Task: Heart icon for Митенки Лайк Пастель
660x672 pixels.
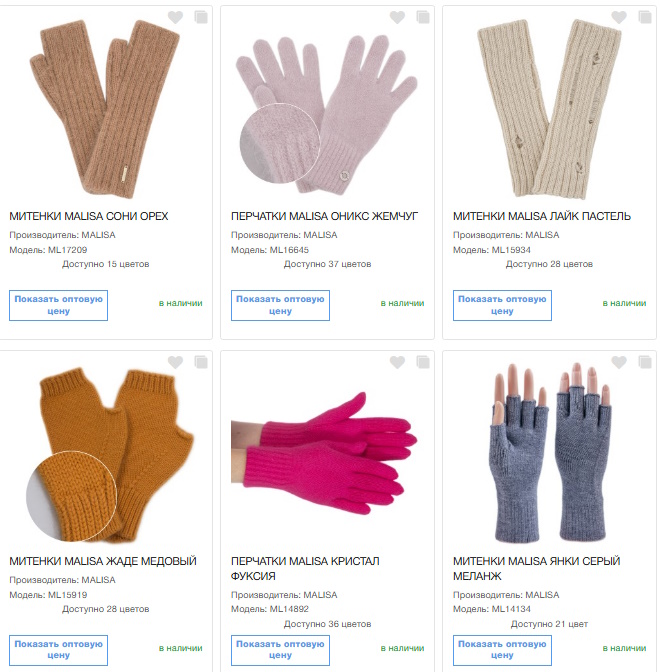Action: click(x=619, y=18)
